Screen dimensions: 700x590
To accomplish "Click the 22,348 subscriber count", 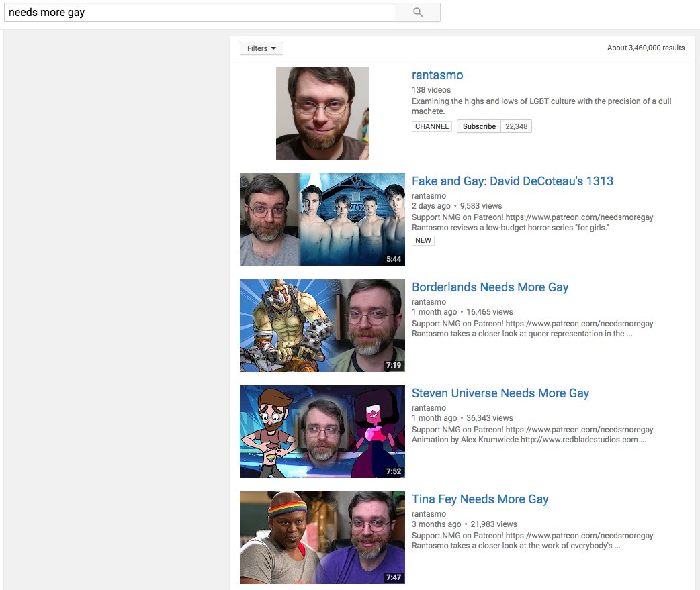I will pyautogui.click(x=516, y=126).
